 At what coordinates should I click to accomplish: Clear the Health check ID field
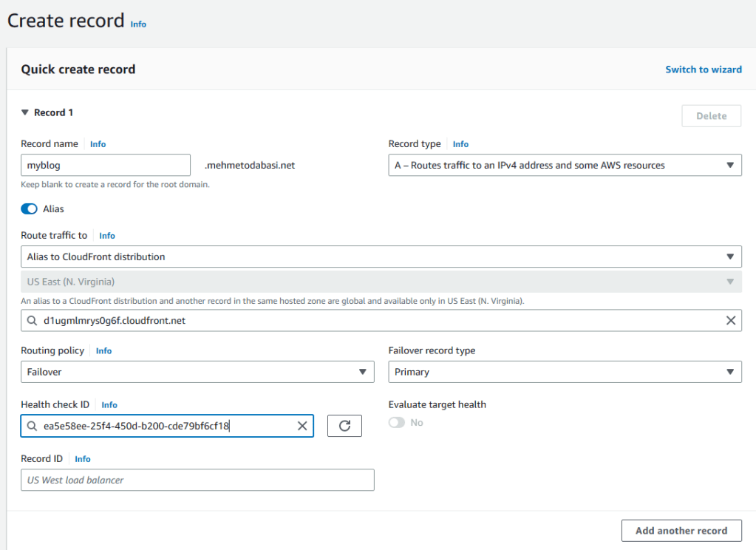click(302, 426)
